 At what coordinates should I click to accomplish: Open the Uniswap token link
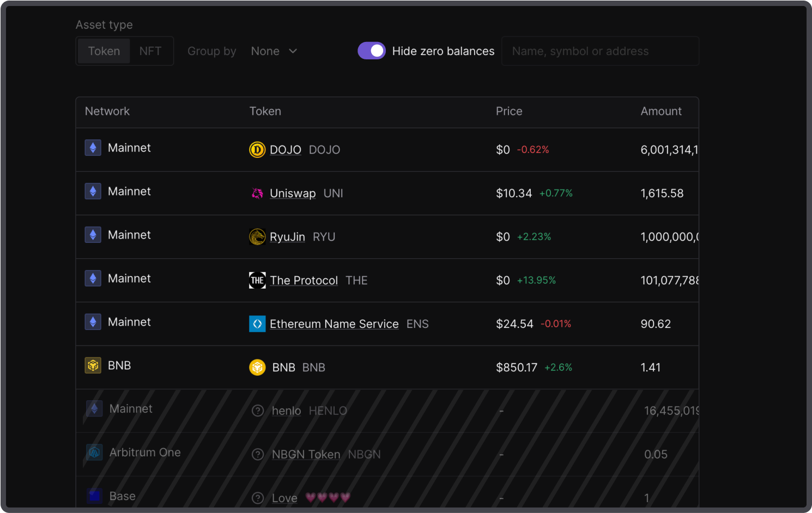coord(293,193)
